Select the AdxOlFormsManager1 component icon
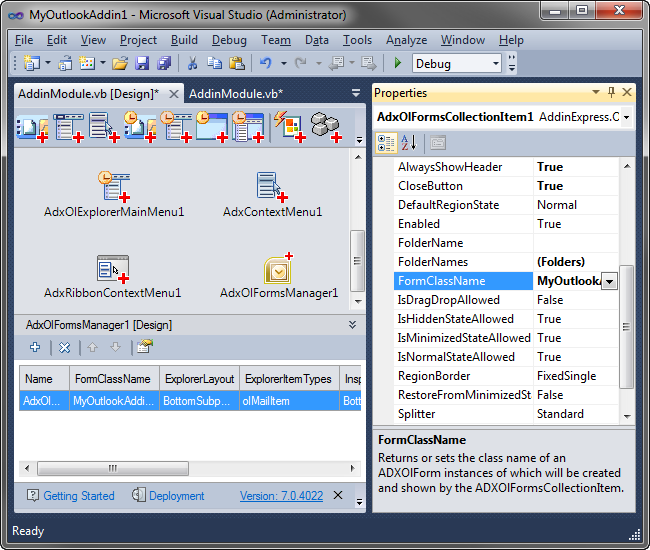 (x=279, y=269)
